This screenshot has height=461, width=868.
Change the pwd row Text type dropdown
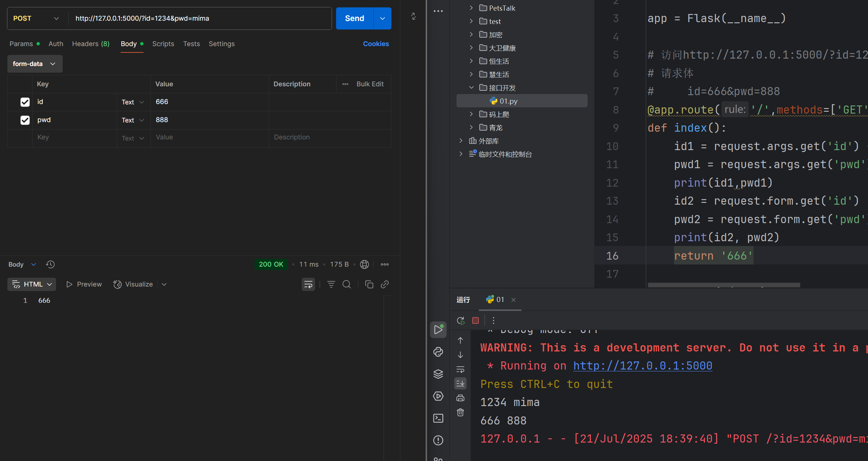click(133, 120)
